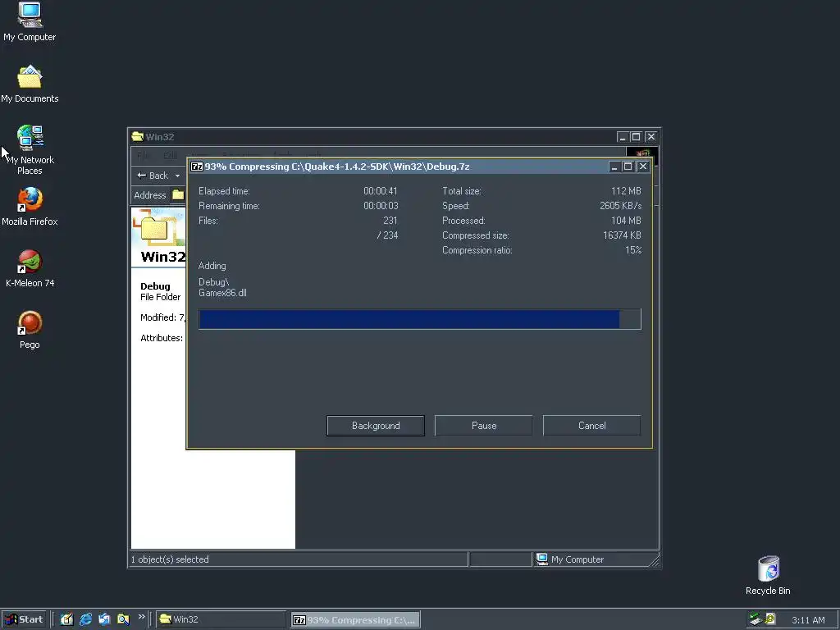Select the My Documents desktop icon

30,84
